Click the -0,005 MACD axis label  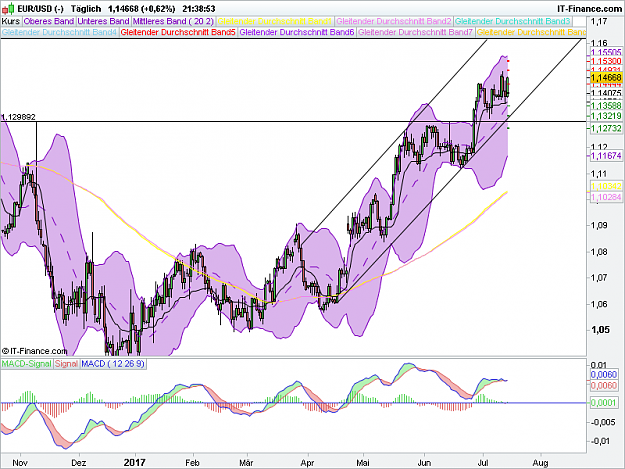[x=603, y=422]
